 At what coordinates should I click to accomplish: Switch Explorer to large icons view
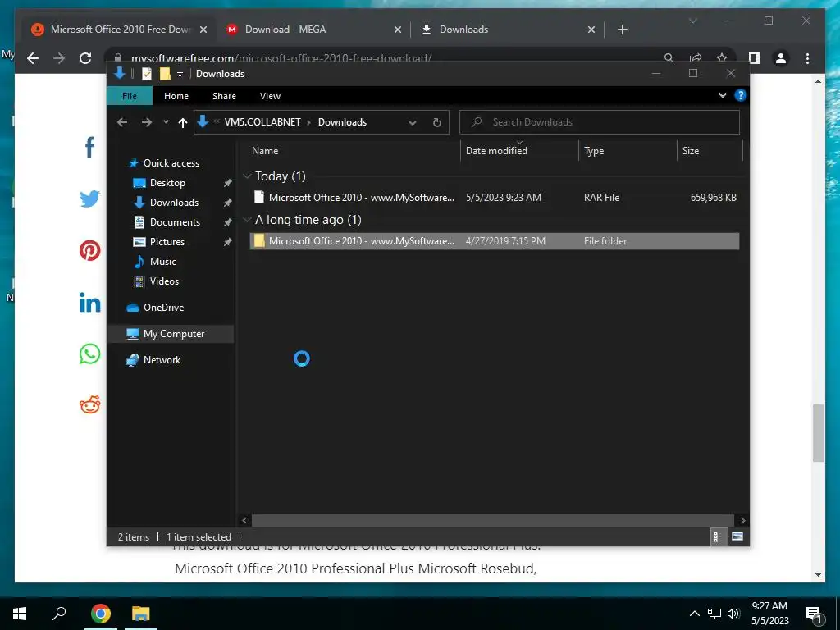[x=737, y=536]
